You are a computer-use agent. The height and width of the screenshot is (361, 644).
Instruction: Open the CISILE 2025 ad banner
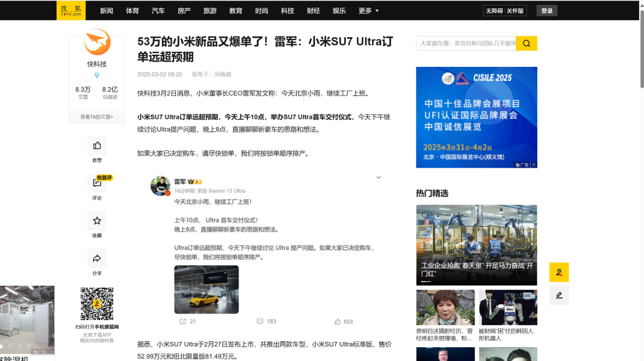[476, 117]
